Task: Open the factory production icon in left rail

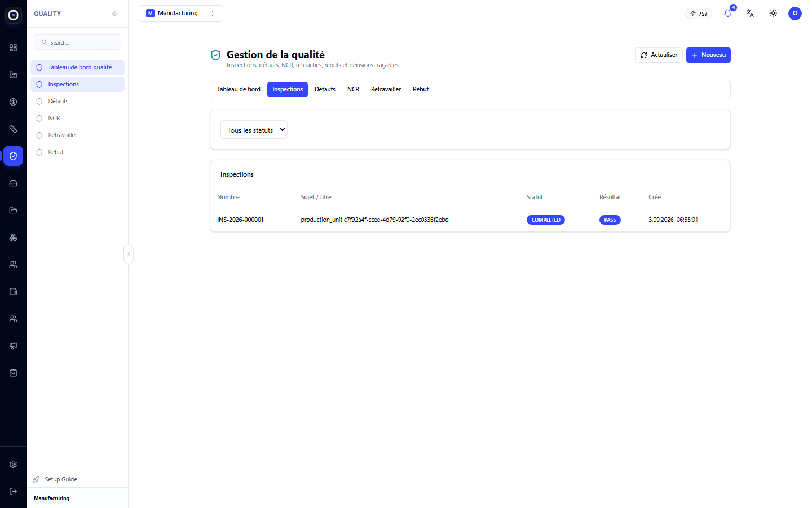Action: [14, 75]
